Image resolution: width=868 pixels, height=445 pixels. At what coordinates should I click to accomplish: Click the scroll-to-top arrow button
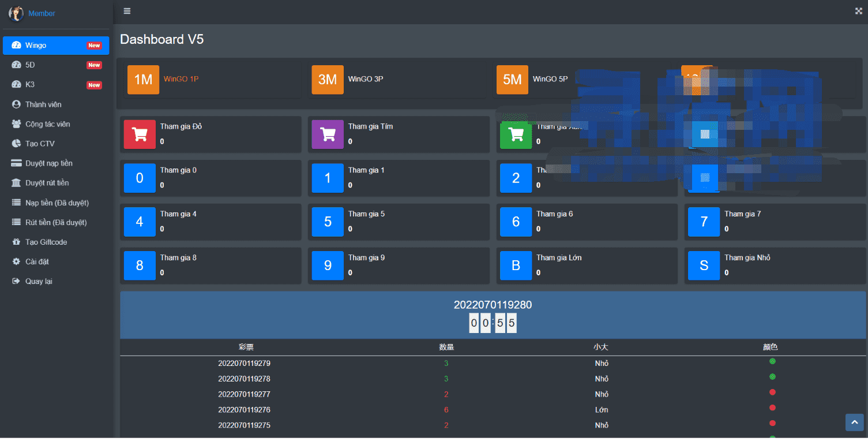[854, 422]
